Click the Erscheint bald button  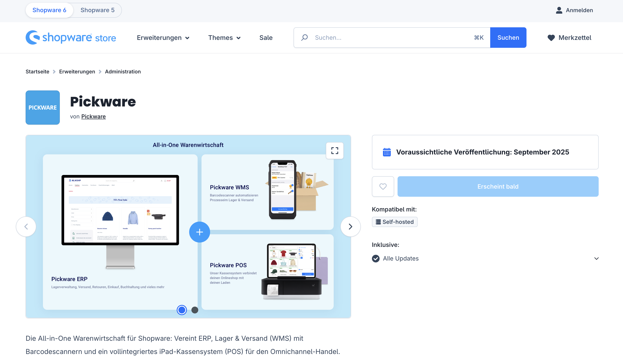pyautogui.click(x=498, y=186)
